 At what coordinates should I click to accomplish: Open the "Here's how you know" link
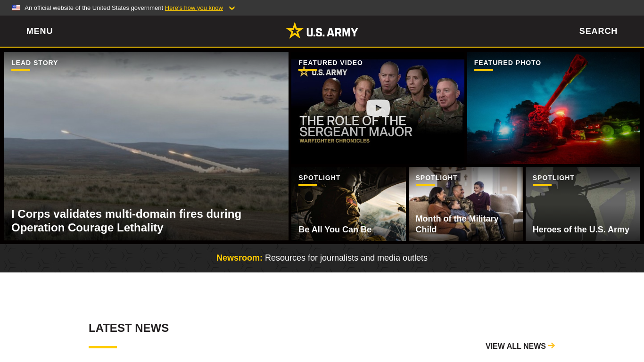click(194, 8)
